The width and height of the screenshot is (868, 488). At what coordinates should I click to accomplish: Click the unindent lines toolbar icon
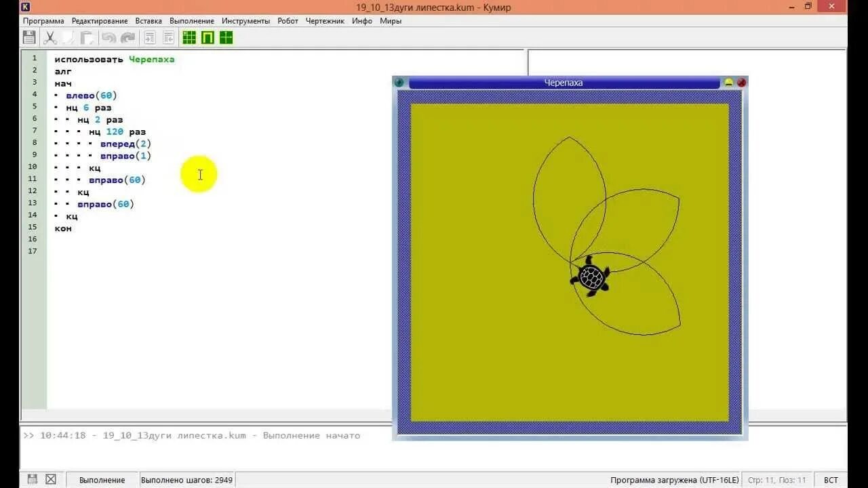167,38
